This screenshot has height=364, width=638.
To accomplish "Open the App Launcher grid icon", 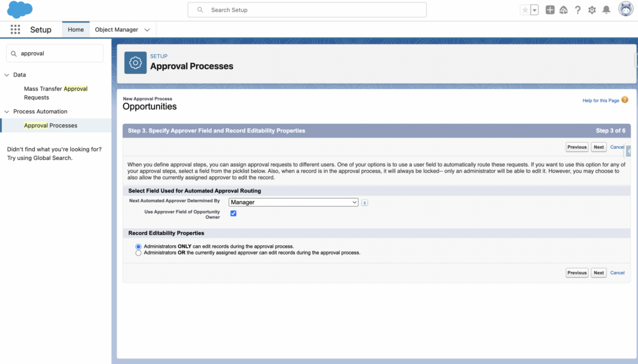I will 16,30.
